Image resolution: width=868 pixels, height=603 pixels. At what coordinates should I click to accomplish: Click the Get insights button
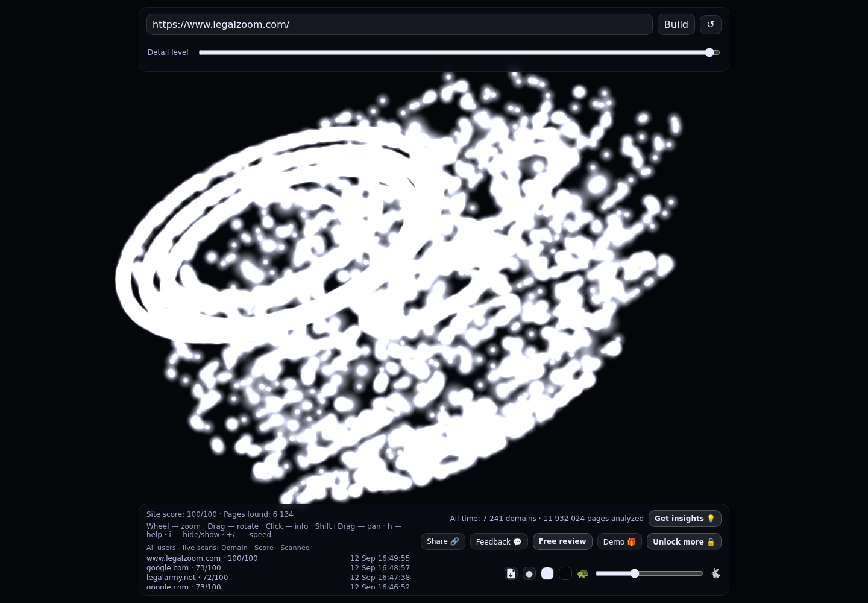[x=685, y=519]
